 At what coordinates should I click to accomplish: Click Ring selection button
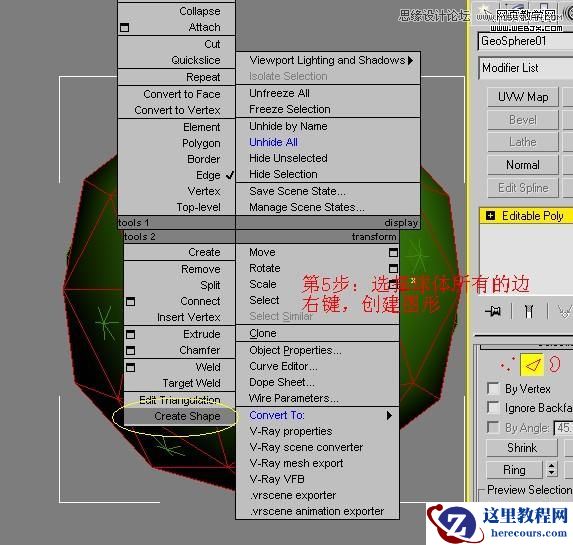514,470
